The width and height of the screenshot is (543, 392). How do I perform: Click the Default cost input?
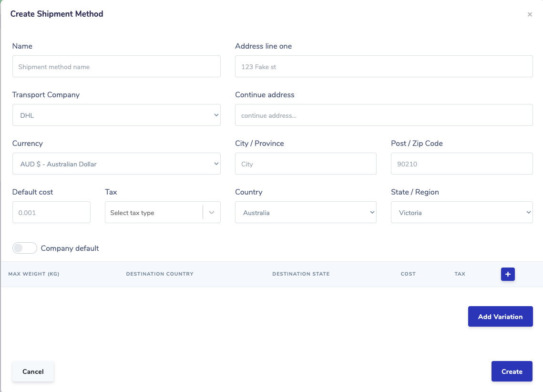pos(51,212)
